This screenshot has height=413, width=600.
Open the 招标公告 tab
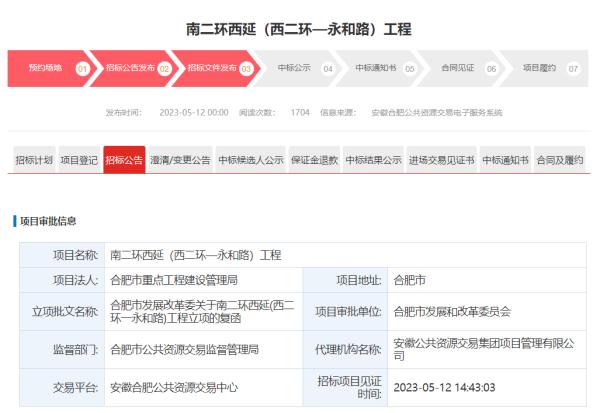124,160
